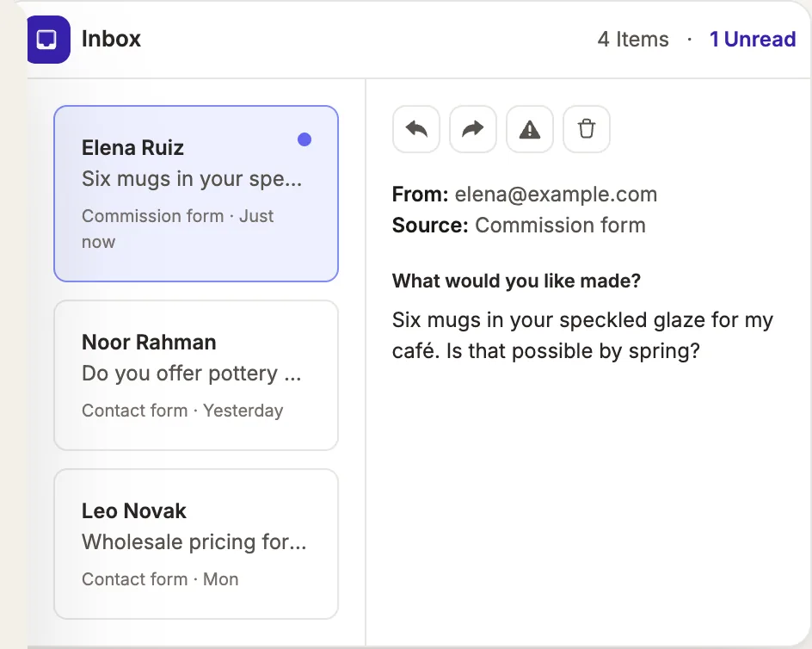Click the 4 Items count
The height and width of the screenshot is (649, 812).
(x=633, y=40)
